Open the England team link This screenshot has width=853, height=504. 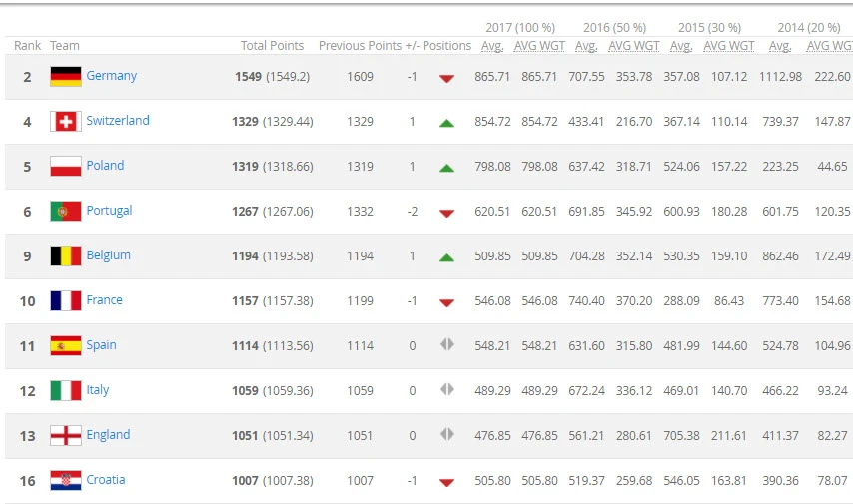tap(108, 434)
